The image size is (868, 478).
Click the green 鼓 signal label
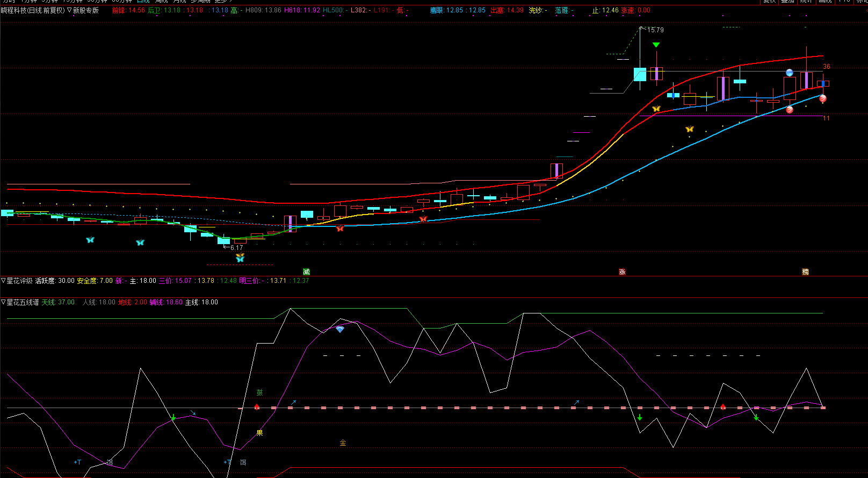[259, 393]
